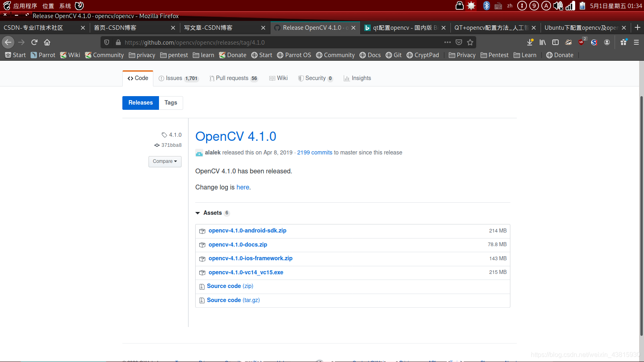
Task: Open uBlock Origin extension icon
Action: click(582, 42)
